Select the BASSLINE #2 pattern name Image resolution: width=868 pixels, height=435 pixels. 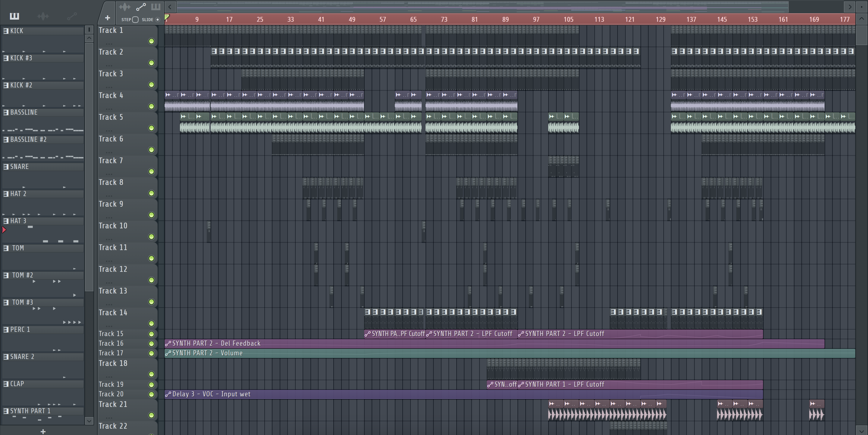[28, 139]
